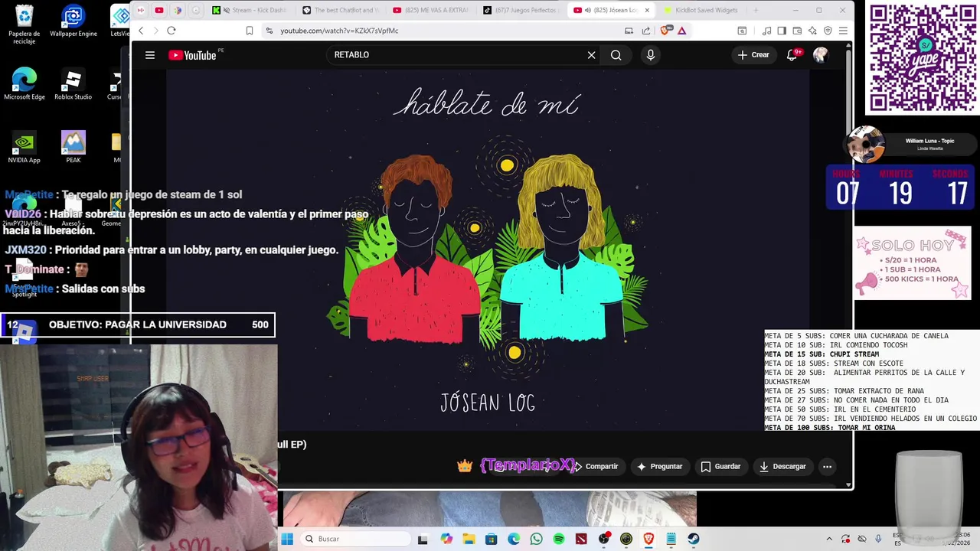This screenshot has height=551, width=980.
Task: Open Dota 2 from the taskbar
Action: pyautogui.click(x=581, y=539)
